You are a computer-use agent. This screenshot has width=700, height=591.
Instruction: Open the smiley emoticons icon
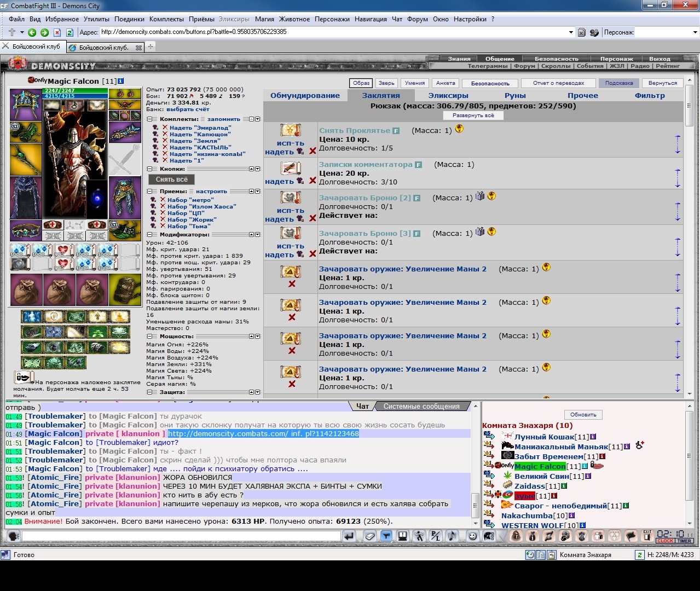(472, 536)
